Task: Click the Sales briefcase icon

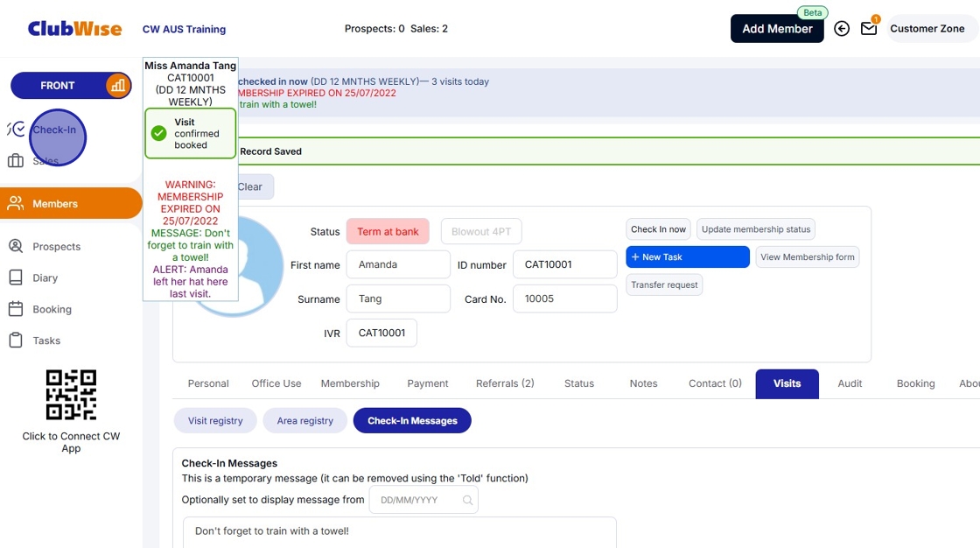Action: pos(16,161)
